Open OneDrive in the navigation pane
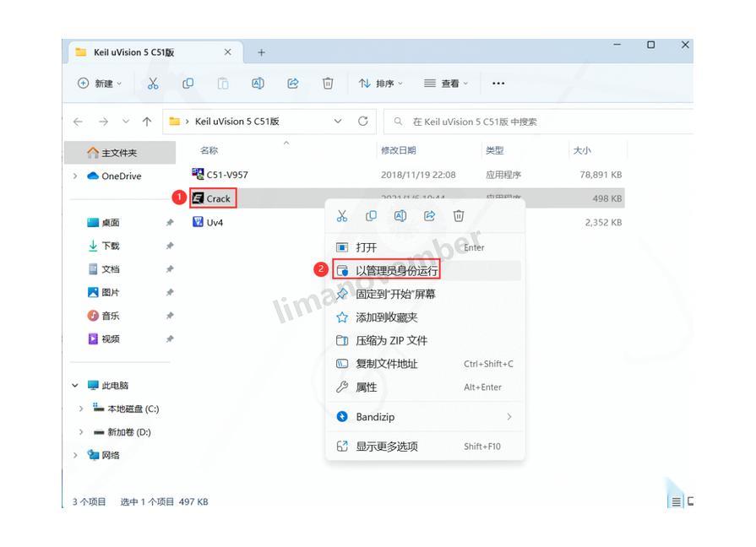The height and width of the screenshot is (547, 756). click(x=114, y=176)
